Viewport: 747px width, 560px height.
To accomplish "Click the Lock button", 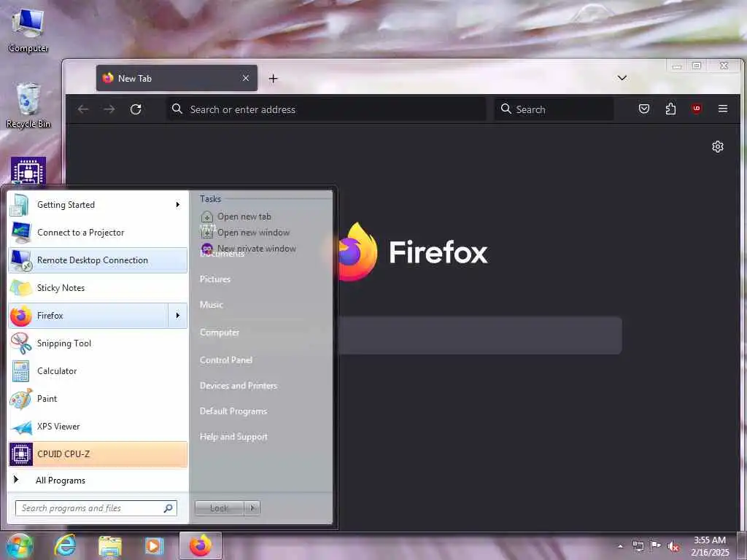I will coord(219,508).
